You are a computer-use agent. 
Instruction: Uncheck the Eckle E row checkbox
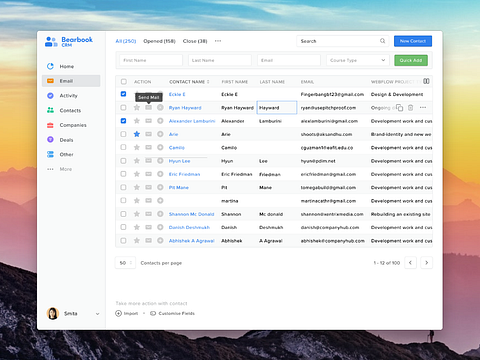(x=123, y=94)
